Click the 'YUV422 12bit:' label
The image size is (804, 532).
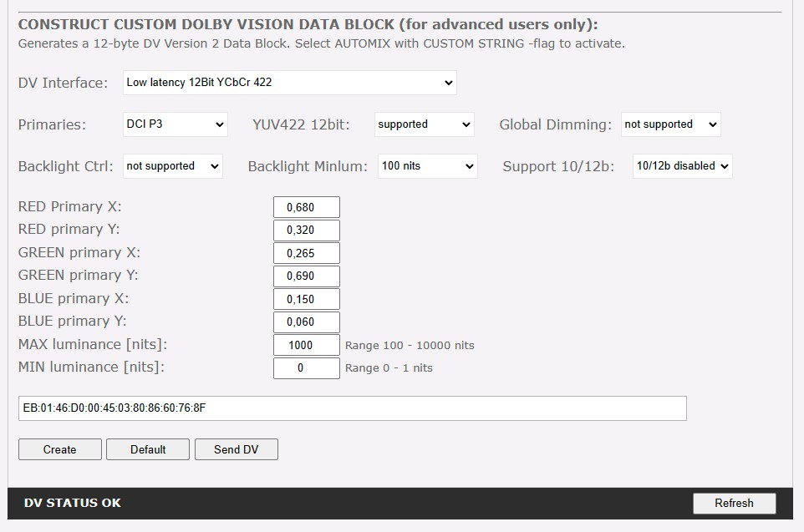pyautogui.click(x=301, y=124)
